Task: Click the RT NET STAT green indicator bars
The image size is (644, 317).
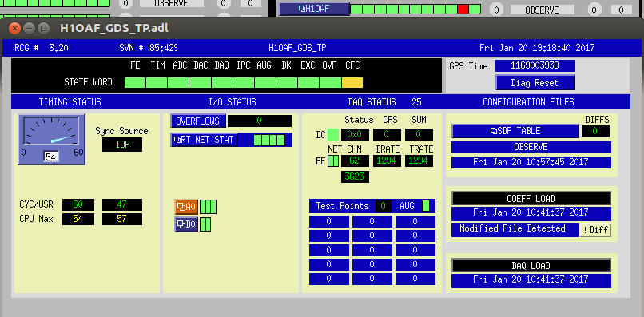Action: click(x=269, y=140)
